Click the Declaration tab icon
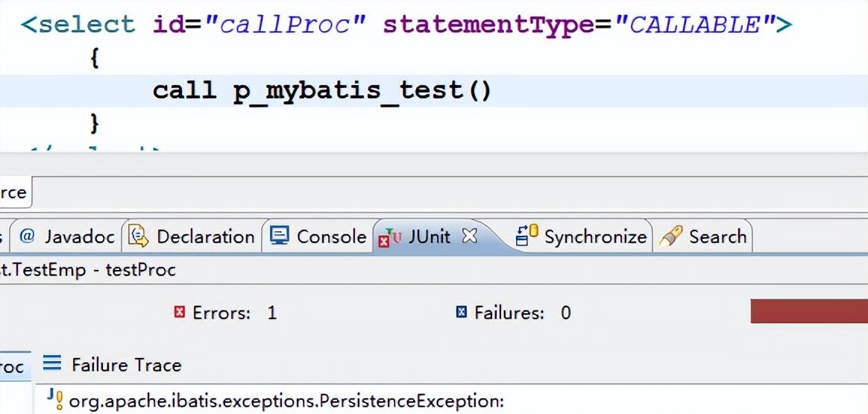The height and width of the screenshot is (414, 868). point(139,236)
